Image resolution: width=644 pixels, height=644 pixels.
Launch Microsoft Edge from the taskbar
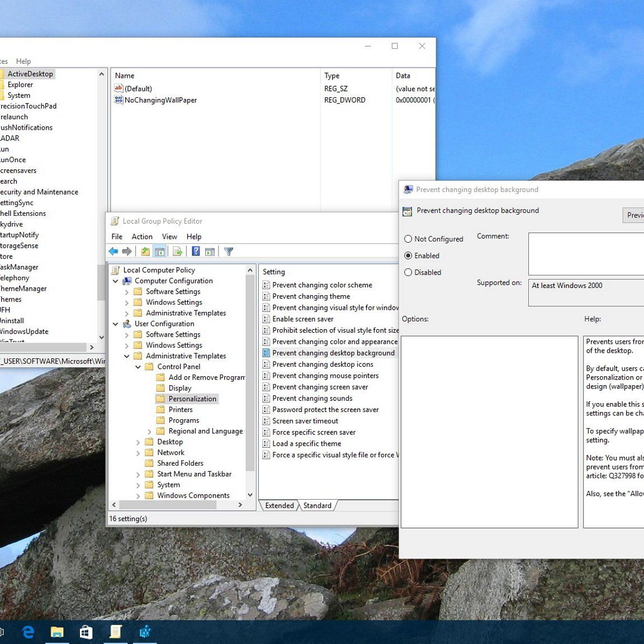[x=28, y=632]
